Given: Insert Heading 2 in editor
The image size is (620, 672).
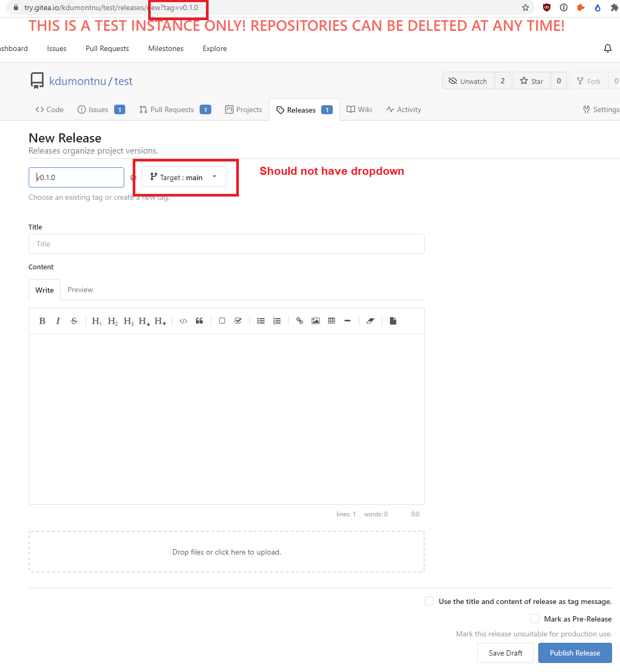Looking at the screenshot, I should click(x=113, y=321).
